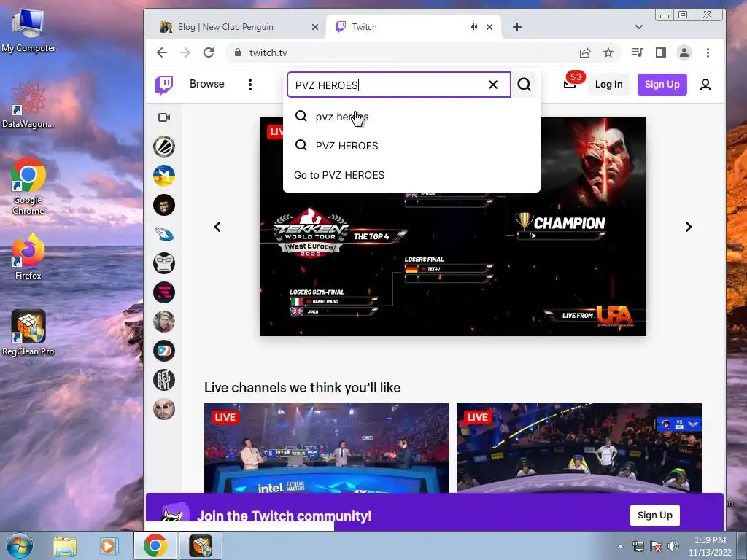The image size is (747, 560).
Task: Click the magnifier search submit button
Action: pyautogui.click(x=524, y=85)
